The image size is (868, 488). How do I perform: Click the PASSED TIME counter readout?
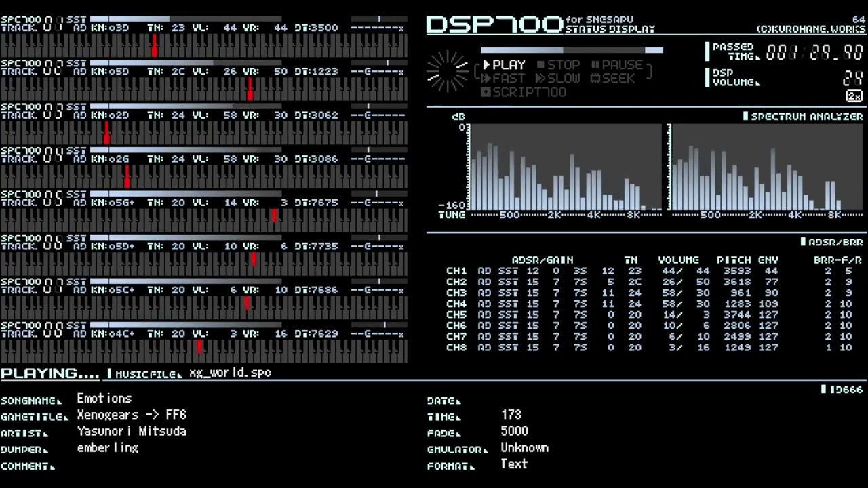pos(814,53)
